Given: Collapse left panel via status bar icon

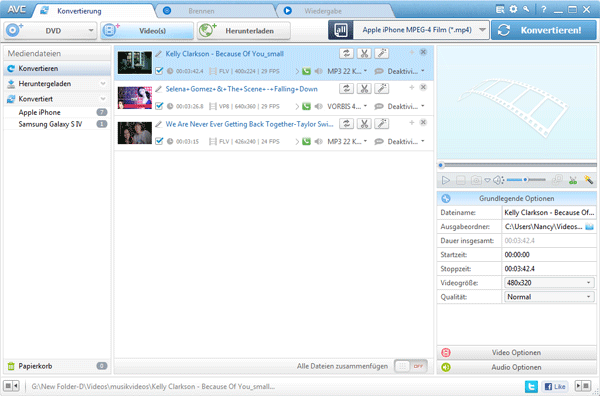Looking at the screenshot, I should tap(11, 386).
